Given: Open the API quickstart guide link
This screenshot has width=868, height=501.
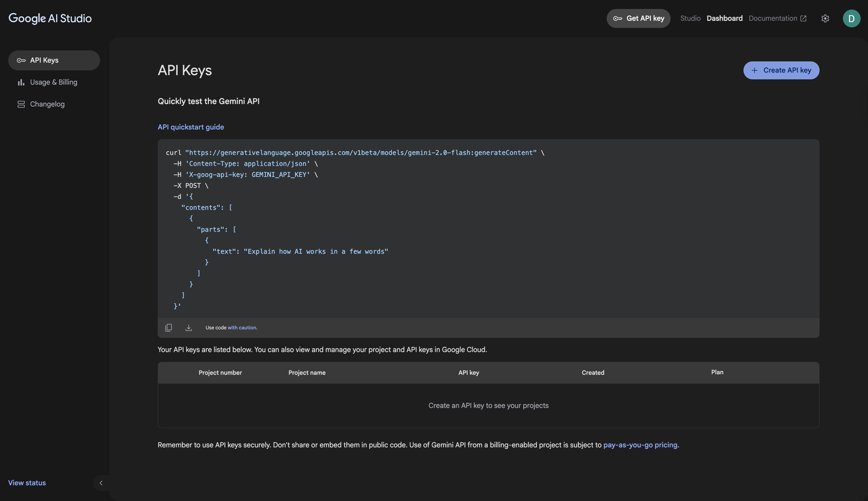Looking at the screenshot, I should [x=191, y=127].
